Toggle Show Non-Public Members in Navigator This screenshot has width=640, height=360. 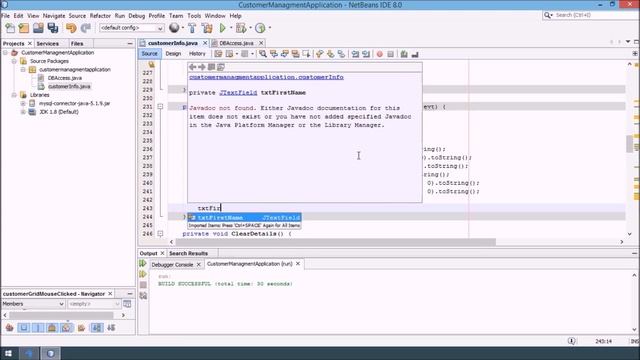(x=52, y=327)
